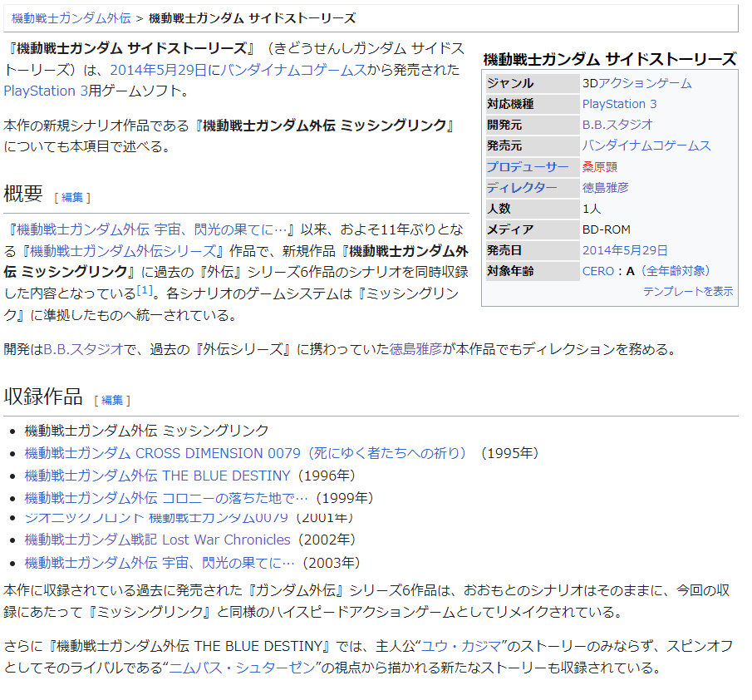The image size is (752, 700).
Task: Click the プロデューサー label link in infobox
Action: [x=527, y=167]
